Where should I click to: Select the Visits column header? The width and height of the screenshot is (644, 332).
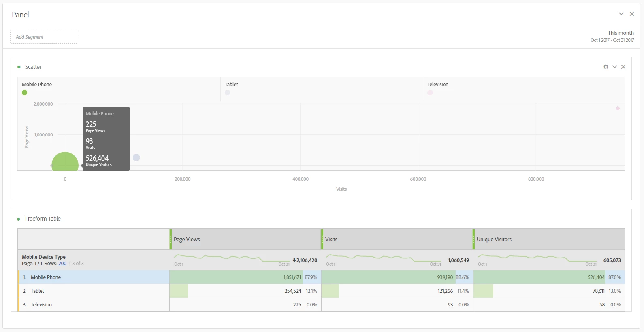coord(397,239)
